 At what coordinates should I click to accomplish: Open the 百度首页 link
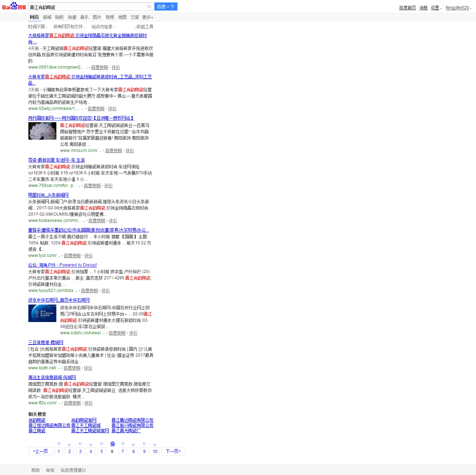407,8
